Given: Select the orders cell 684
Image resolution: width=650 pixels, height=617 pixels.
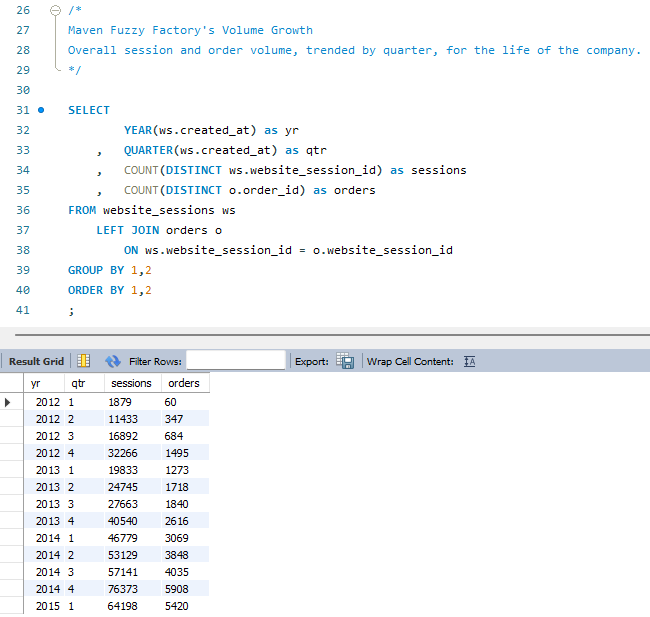Looking at the screenshot, I should coord(185,436).
